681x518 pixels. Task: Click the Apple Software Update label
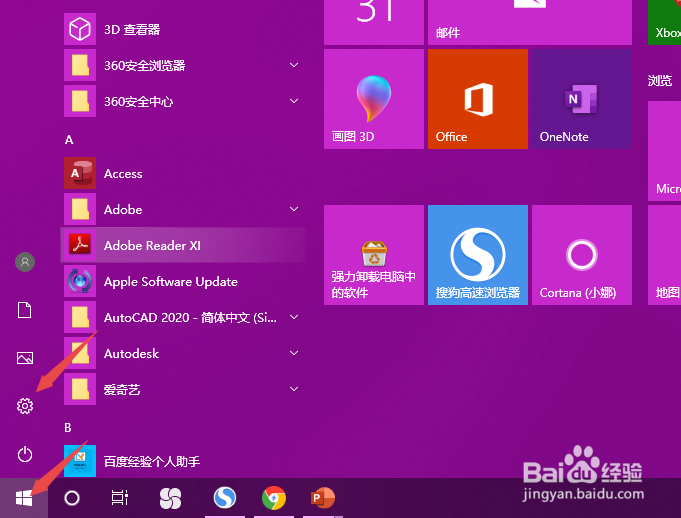tap(171, 282)
